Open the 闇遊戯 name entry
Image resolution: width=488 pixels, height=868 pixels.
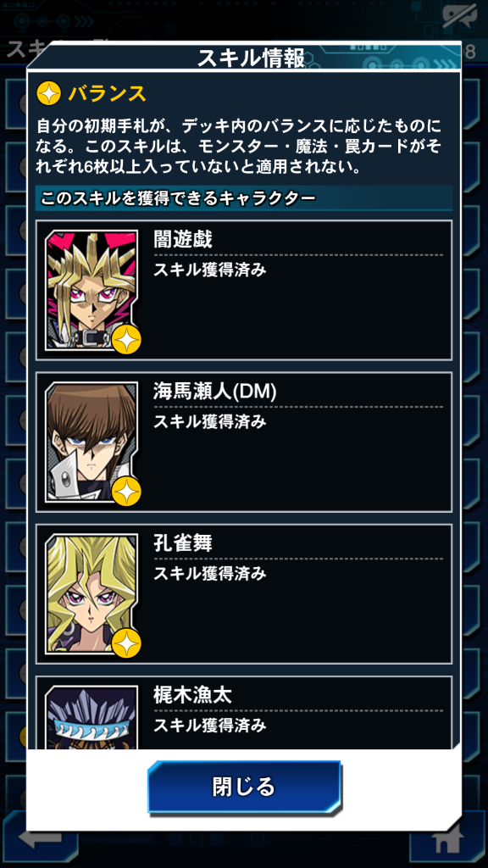183,240
